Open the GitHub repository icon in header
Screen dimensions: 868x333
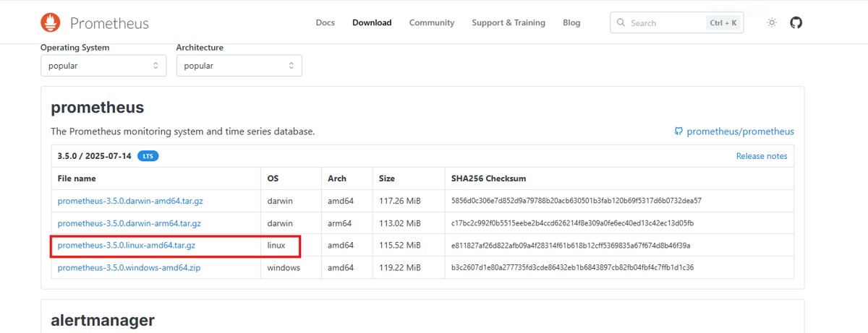pos(796,23)
